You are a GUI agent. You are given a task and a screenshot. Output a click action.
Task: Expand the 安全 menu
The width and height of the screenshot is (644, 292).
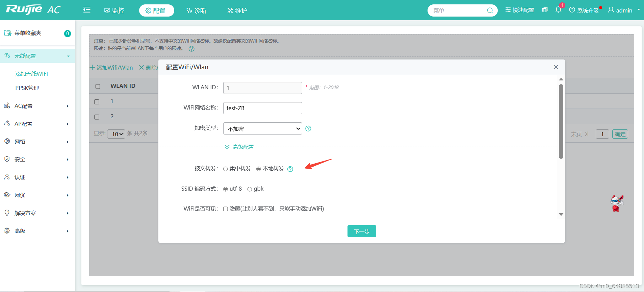[x=68, y=160]
